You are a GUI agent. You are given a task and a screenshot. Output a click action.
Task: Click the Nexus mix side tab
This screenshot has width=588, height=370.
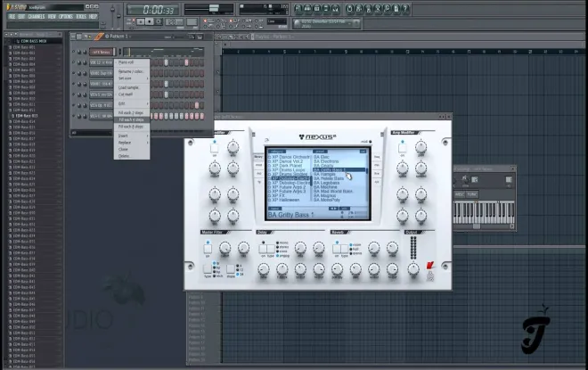[377, 165]
